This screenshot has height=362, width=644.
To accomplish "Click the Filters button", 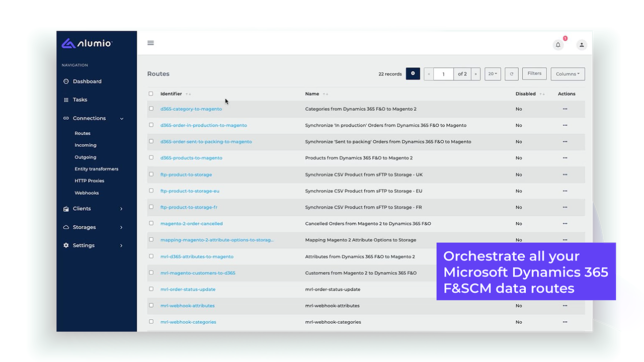I will click(x=534, y=73).
